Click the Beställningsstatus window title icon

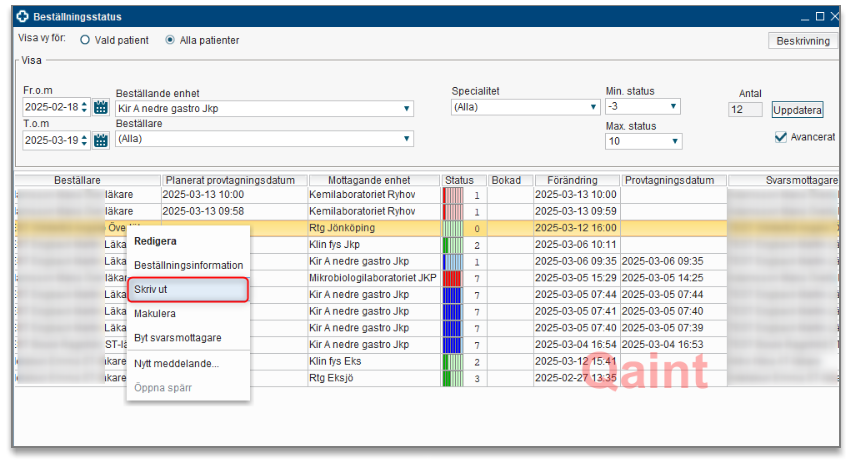23,17
